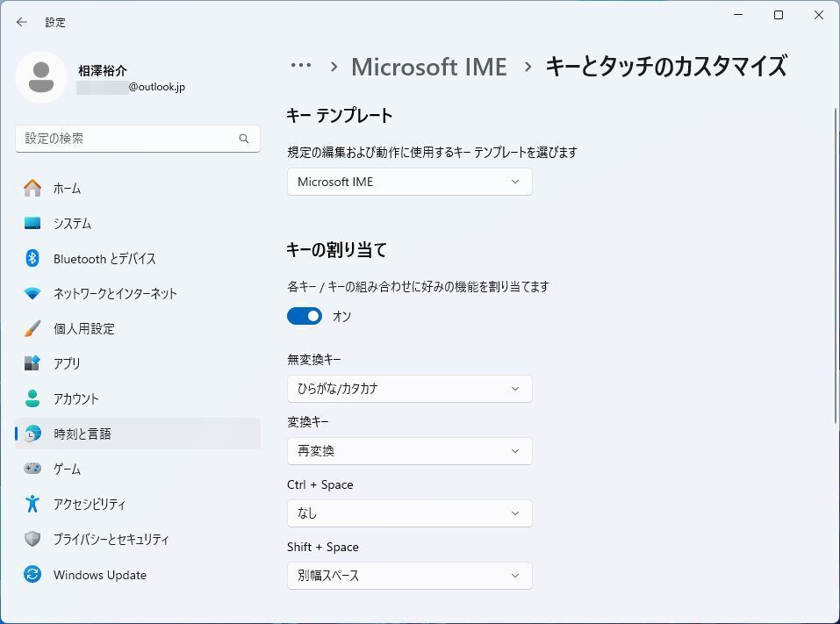Open ネットワークとインターネット settings

click(138, 293)
